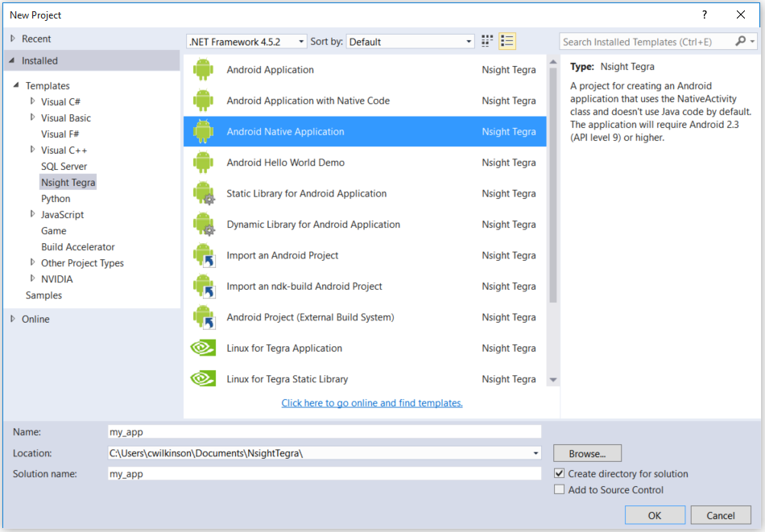Expand the JavaScript node arrow
The image size is (765, 532).
pos(33,214)
